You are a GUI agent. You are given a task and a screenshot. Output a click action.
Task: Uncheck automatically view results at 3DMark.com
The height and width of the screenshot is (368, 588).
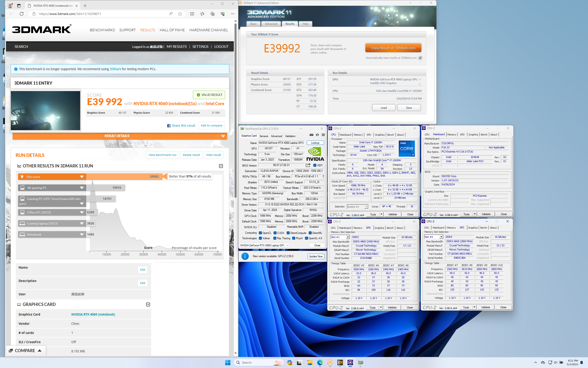[420, 58]
